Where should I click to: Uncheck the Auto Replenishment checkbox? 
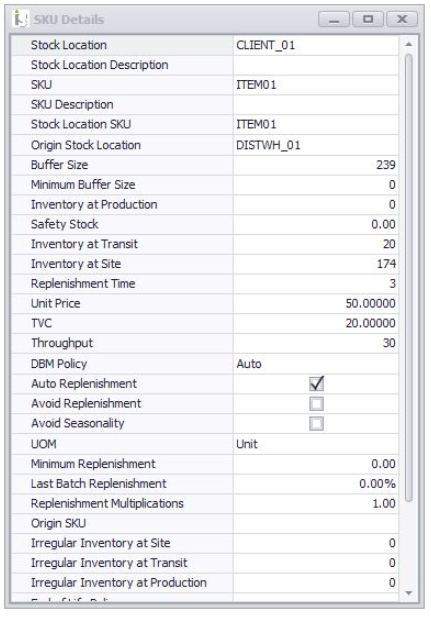pos(317,384)
